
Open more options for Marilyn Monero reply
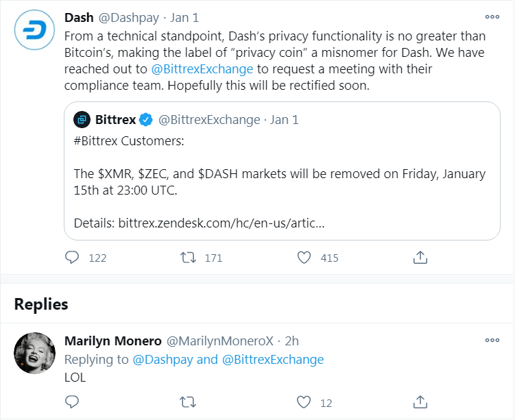(x=492, y=340)
